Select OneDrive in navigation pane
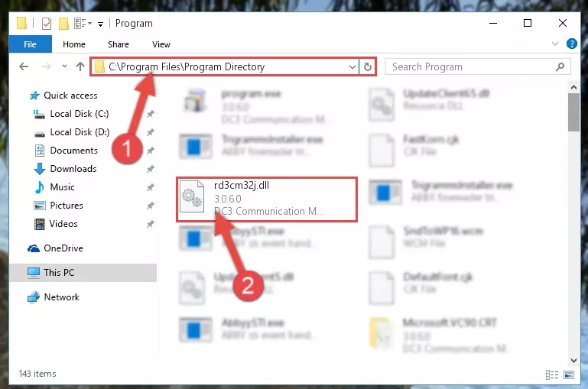The width and height of the screenshot is (588, 389). (x=63, y=248)
